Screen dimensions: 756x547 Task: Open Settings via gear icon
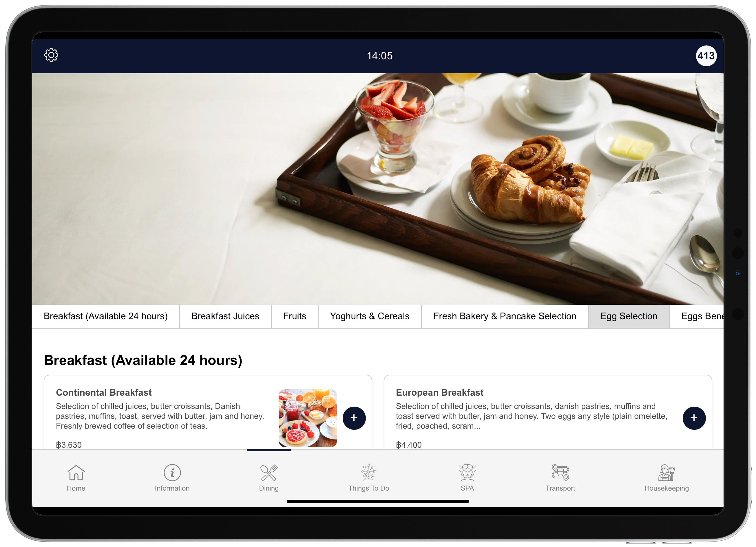tap(51, 56)
